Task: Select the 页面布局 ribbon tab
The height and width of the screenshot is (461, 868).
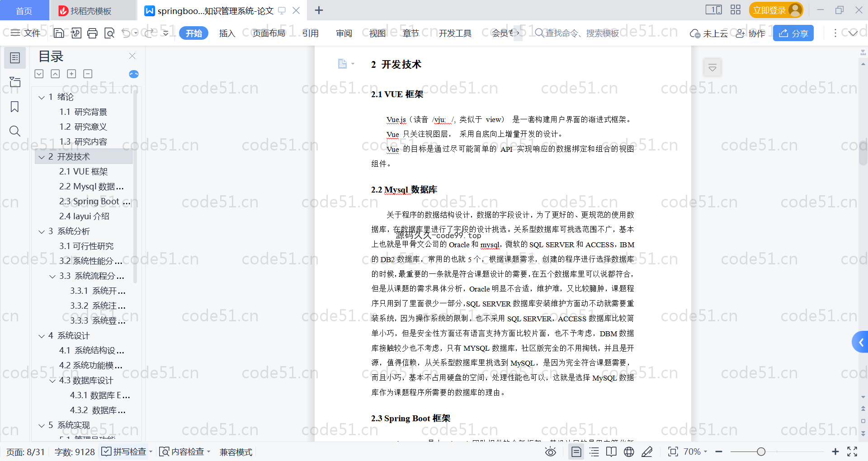Action: coord(269,33)
